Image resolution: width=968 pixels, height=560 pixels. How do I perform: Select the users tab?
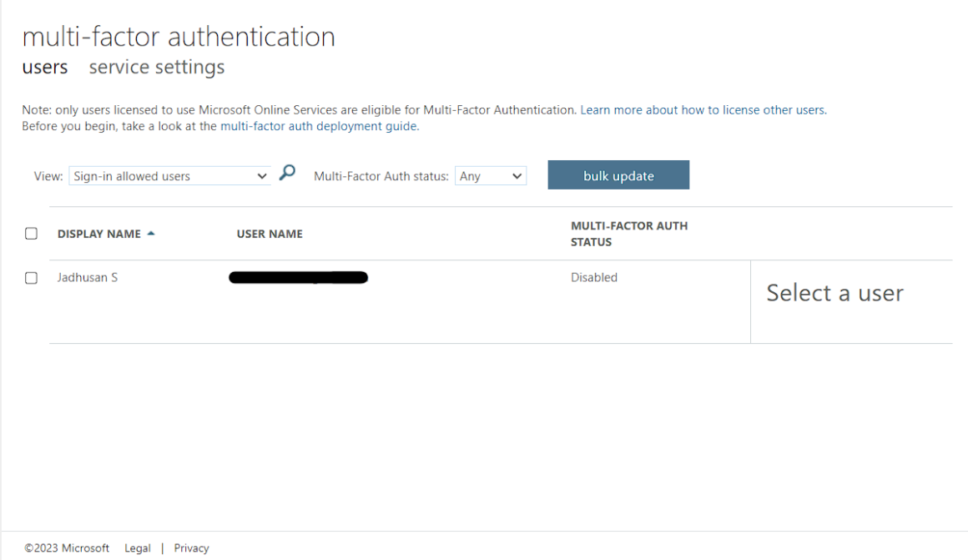point(45,67)
